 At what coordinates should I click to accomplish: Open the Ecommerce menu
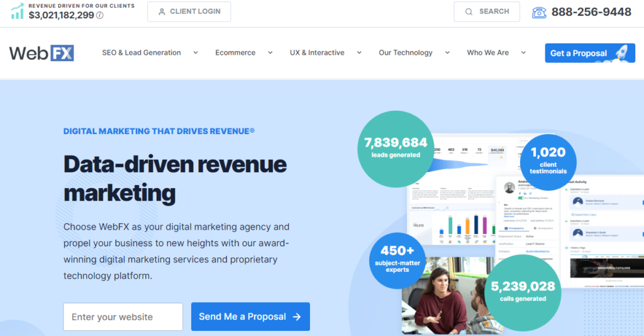pyautogui.click(x=235, y=53)
